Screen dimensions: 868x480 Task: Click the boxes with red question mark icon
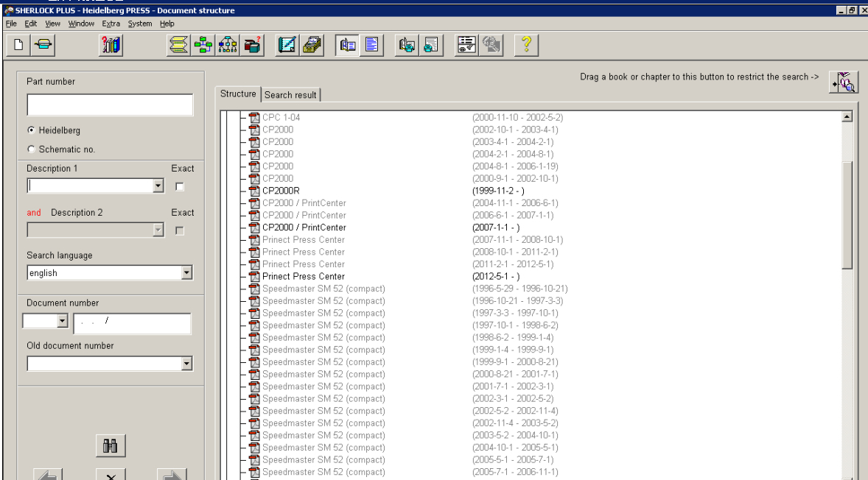click(253, 45)
